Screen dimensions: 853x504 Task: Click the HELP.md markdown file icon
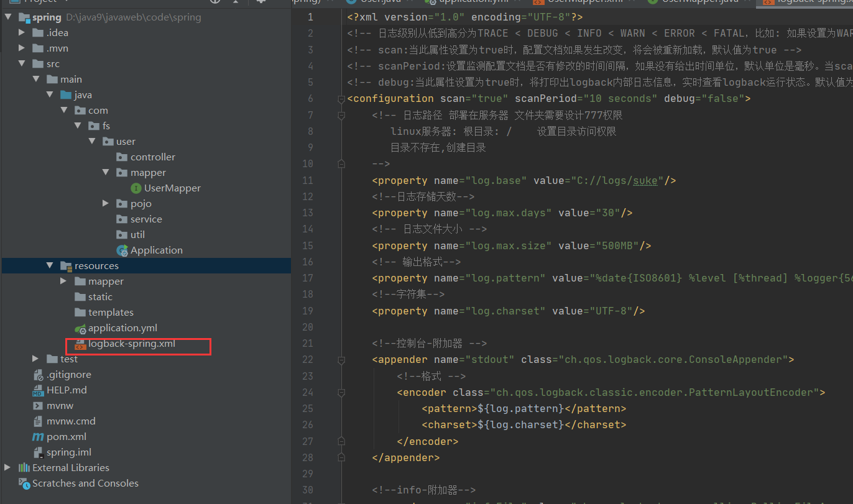[38, 390]
